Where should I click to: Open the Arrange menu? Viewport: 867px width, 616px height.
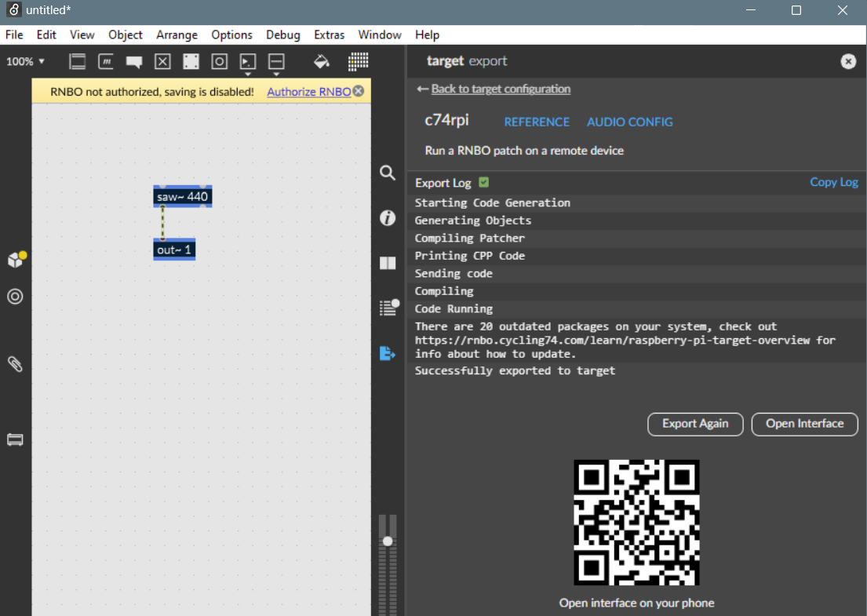(x=177, y=35)
